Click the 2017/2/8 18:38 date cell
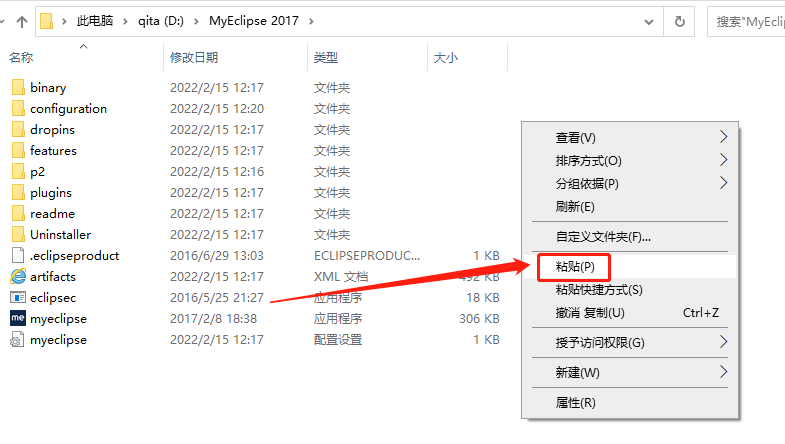Screen dimensions: 785x444 coord(213,319)
